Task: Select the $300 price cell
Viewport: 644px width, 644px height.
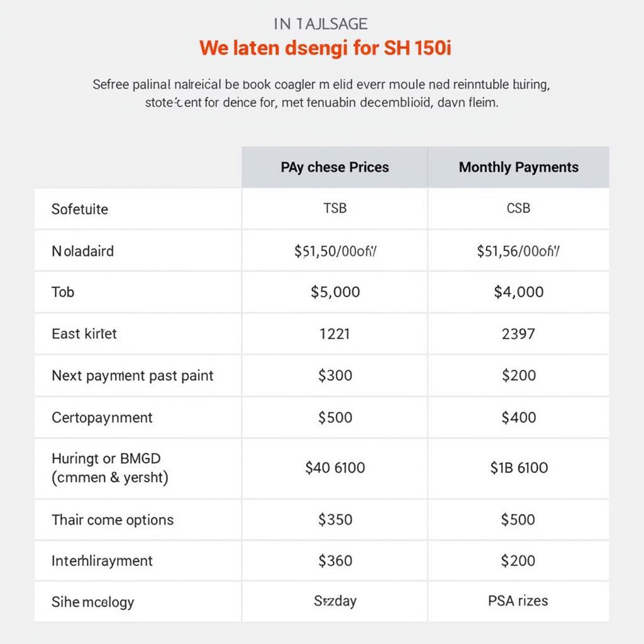Action: (335, 375)
